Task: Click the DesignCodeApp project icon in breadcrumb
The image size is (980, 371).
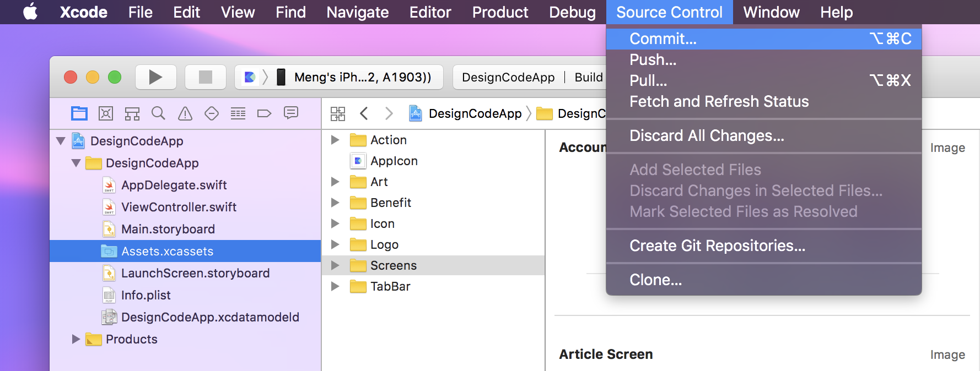Action: pos(416,113)
